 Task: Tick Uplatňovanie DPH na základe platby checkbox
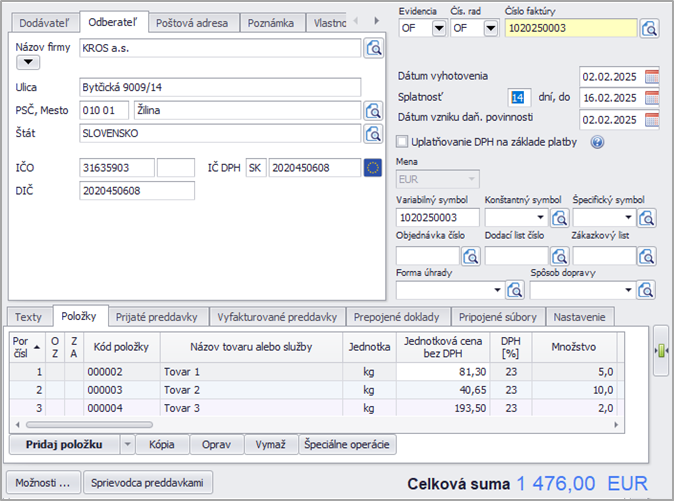[x=402, y=142]
